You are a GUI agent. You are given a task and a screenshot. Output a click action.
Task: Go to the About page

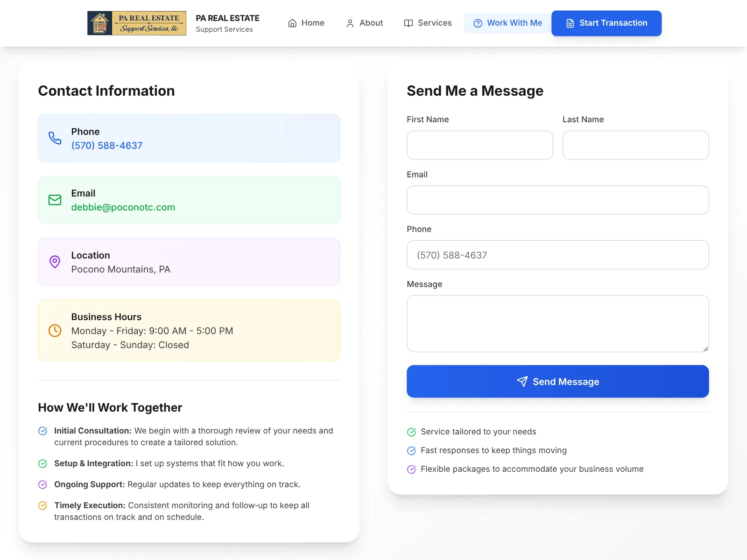(x=364, y=23)
